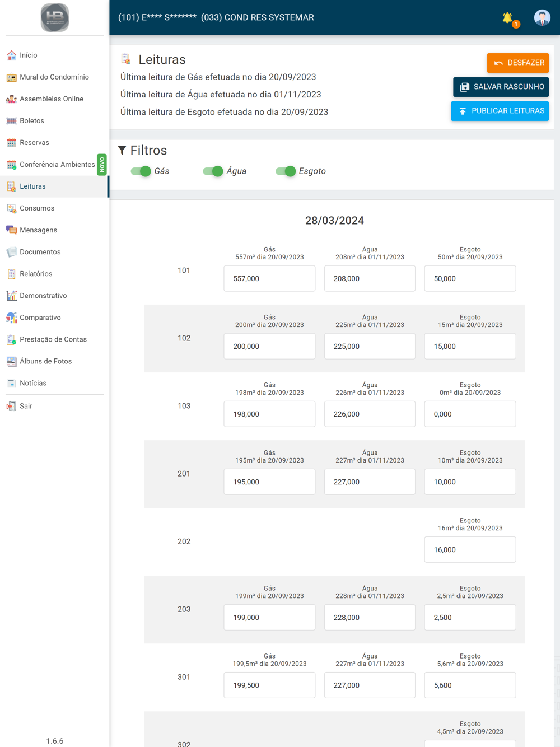Image resolution: width=560 pixels, height=747 pixels.
Task: Open Mural do Condomínio board icon
Action: click(x=11, y=77)
